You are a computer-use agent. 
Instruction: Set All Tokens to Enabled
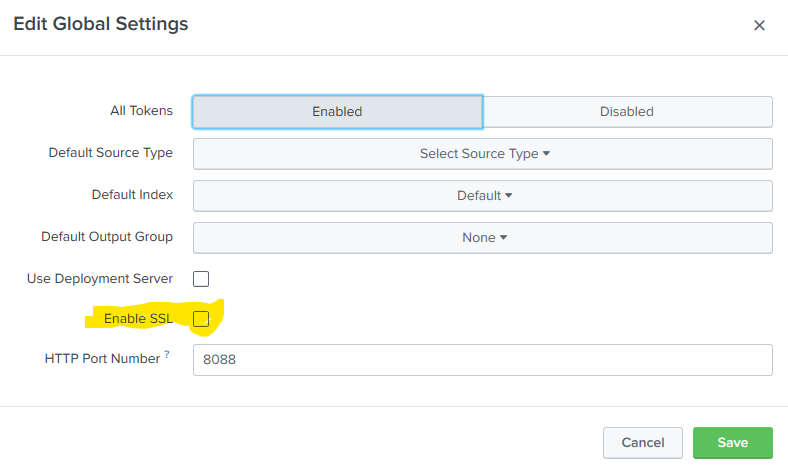click(337, 112)
